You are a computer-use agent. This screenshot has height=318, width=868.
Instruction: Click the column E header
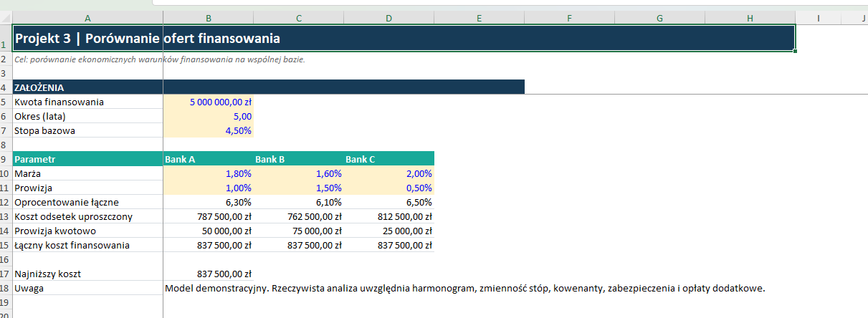479,19
